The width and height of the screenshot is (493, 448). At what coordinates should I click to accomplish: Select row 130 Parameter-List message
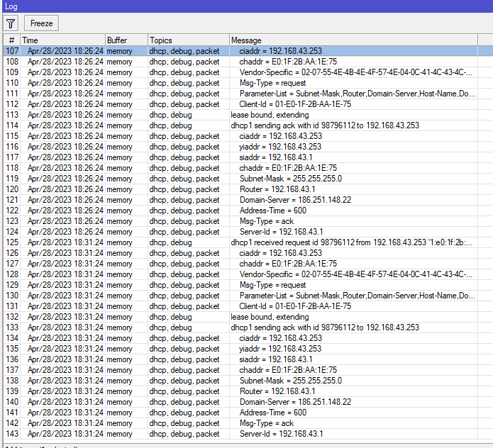358,296
